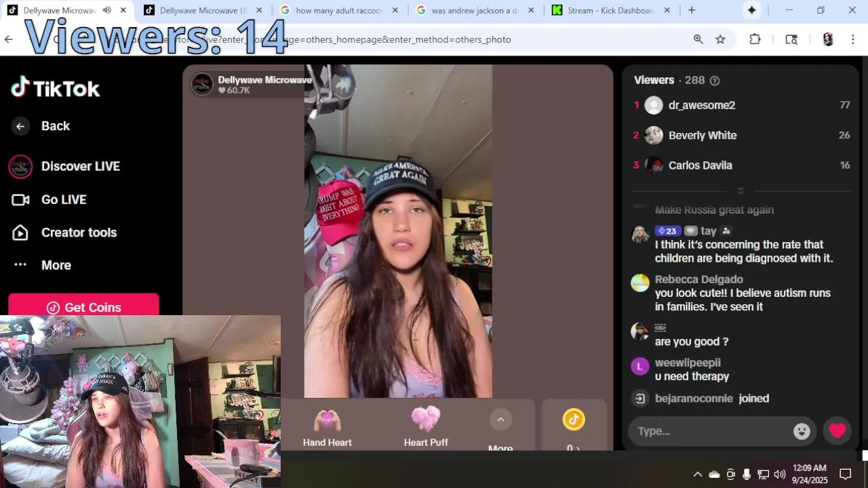Send the Hand Heart gift
Image resolution: width=868 pixels, height=488 pixels.
[327, 428]
